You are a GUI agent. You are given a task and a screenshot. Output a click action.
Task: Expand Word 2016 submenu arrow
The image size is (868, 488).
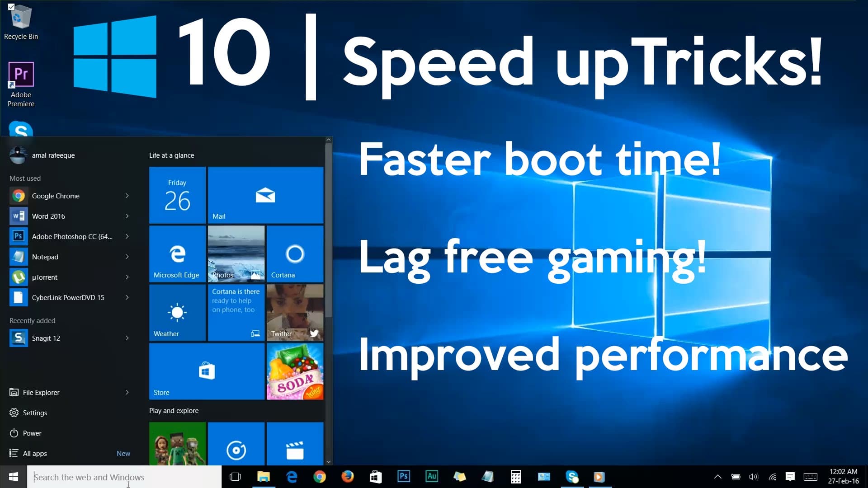tap(127, 216)
